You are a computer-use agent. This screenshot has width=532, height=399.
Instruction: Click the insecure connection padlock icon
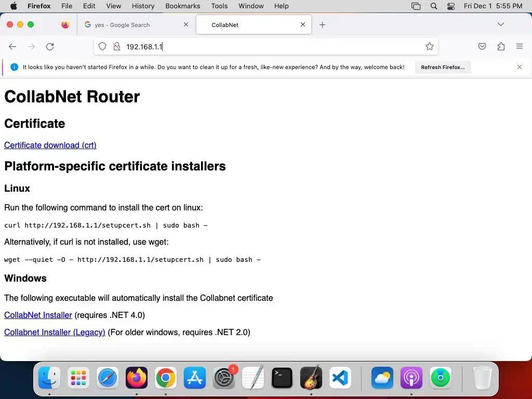pos(117,46)
